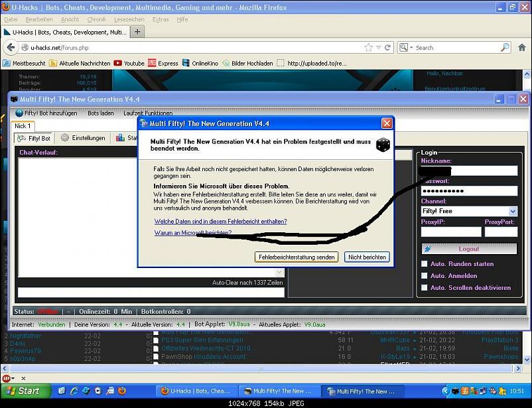This screenshot has height=408, width=532.
Task: Open the URL bar history dropdown arrow
Action: 379,48
